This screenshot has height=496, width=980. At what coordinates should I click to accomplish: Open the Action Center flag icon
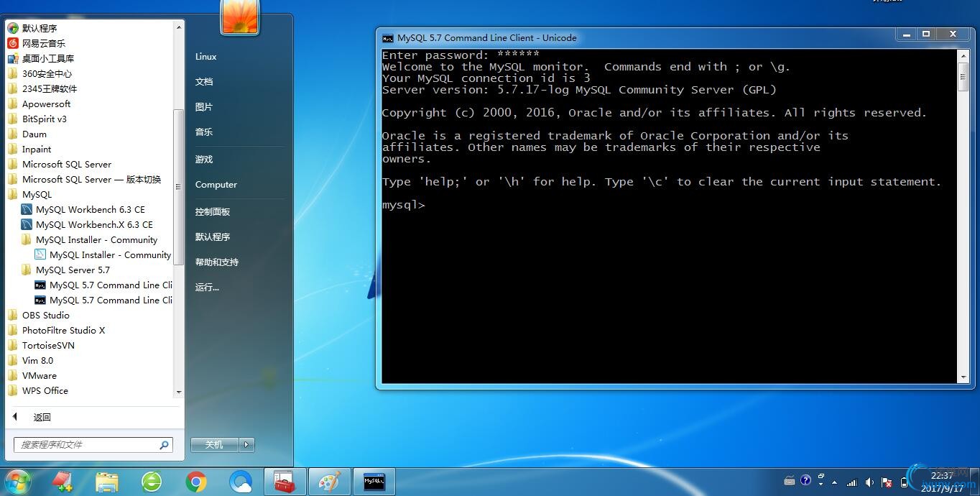click(887, 482)
